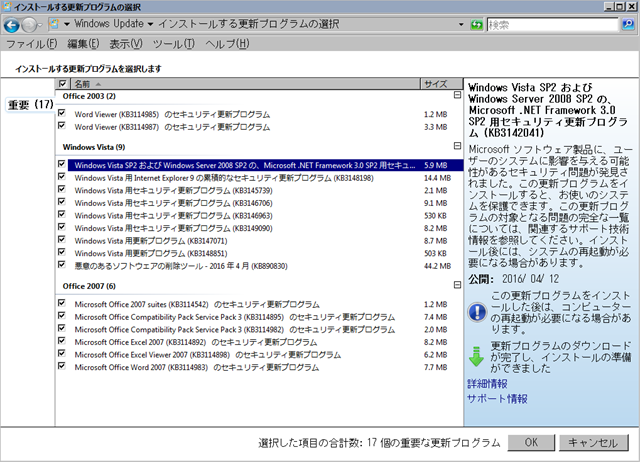This screenshot has width=640, height=462.
Task: Uncheck Compatibility Pack KB3114895 update
Action: [62, 315]
